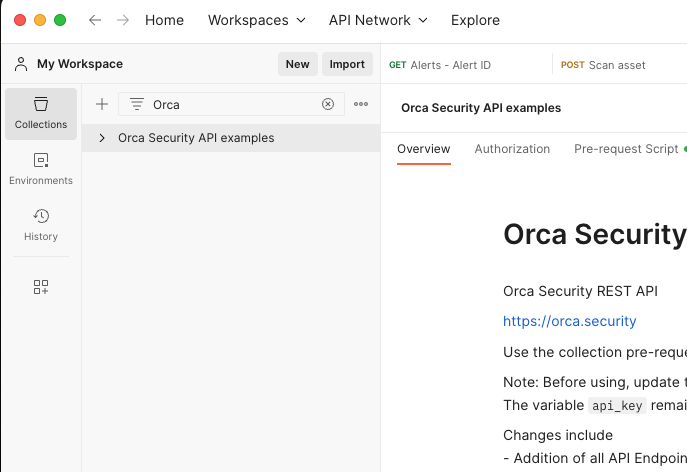Click the Import button

[347, 64]
